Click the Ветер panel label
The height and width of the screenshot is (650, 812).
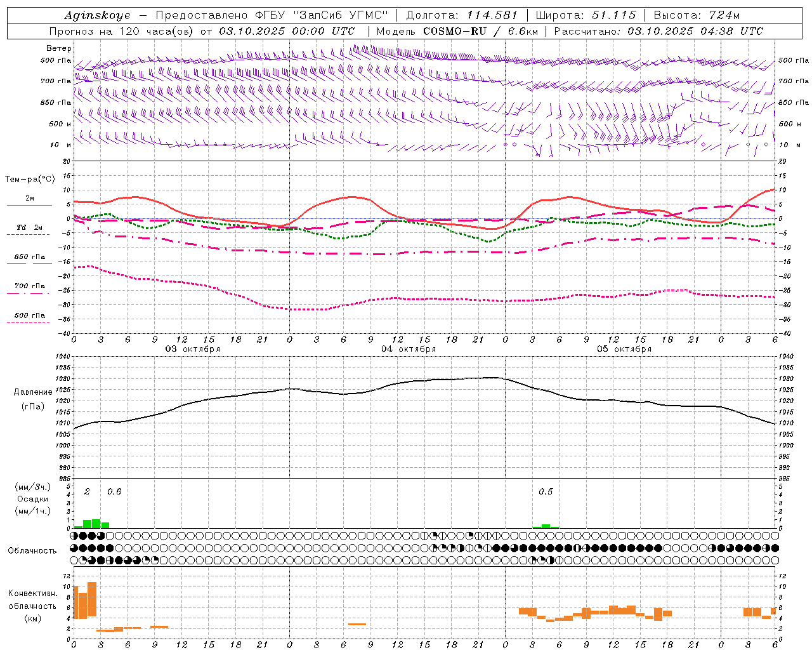click(x=59, y=48)
